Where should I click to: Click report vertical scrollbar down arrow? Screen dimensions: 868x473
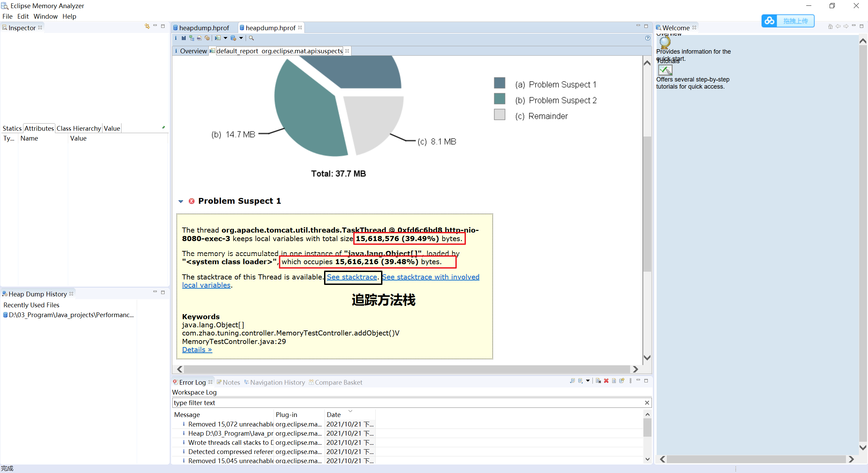pyautogui.click(x=647, y=358)
